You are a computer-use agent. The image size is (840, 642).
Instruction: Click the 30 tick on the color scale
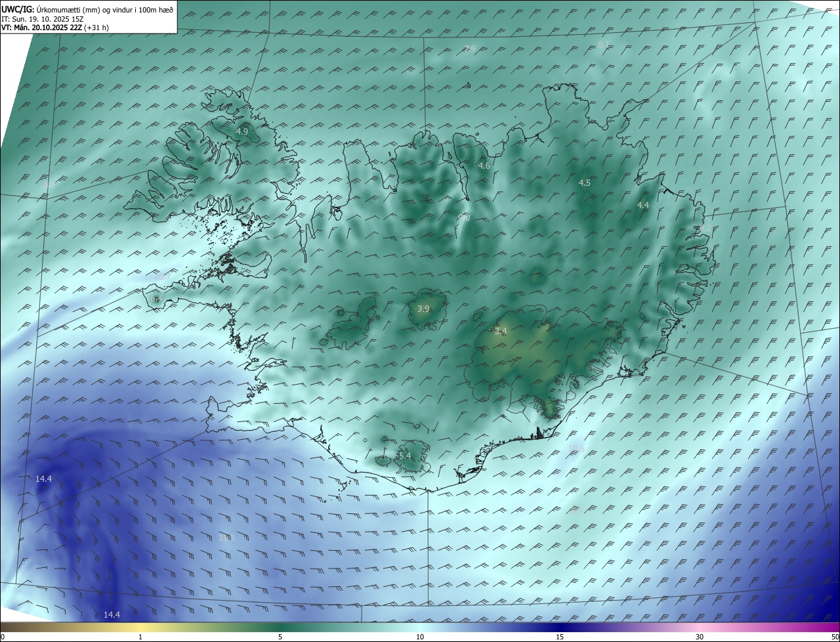coord(700,637)
